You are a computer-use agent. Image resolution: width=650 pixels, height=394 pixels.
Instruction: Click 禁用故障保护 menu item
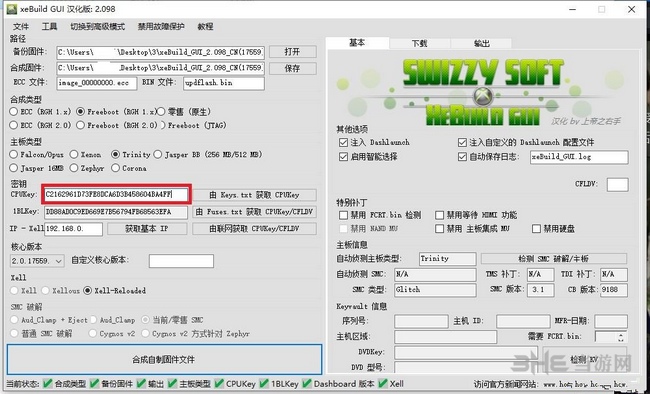pos(161,27)
